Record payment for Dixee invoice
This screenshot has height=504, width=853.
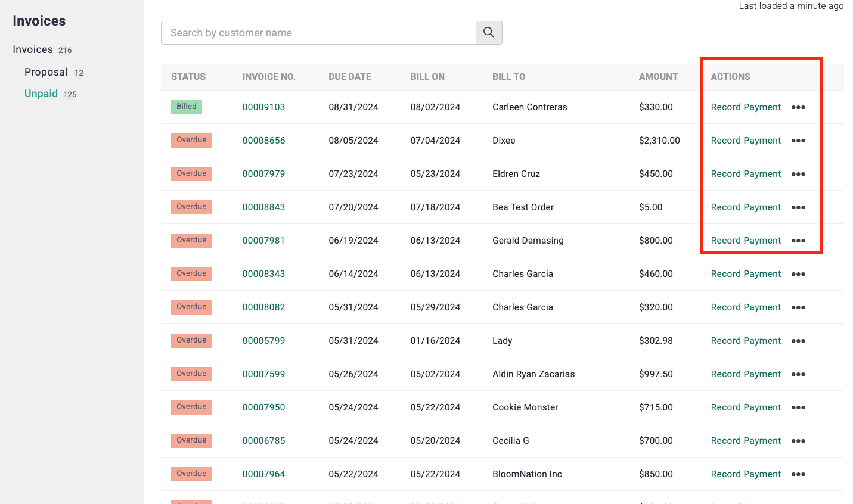(x=746, y=141)
